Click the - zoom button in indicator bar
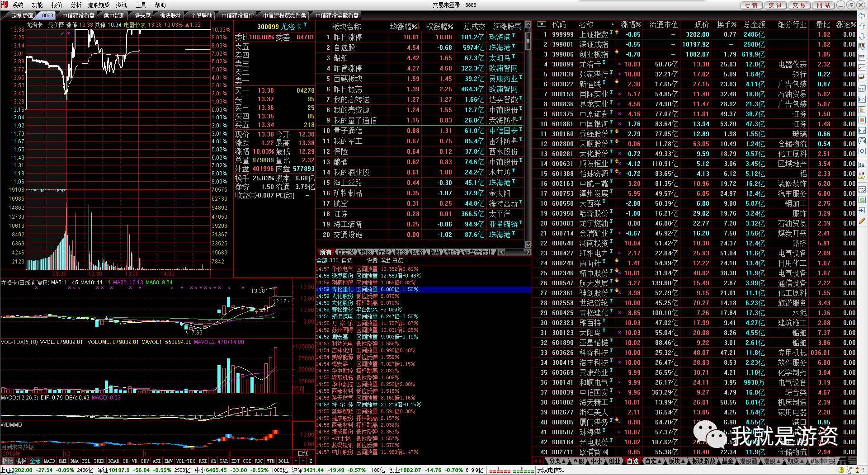 [x=303, y=461]
